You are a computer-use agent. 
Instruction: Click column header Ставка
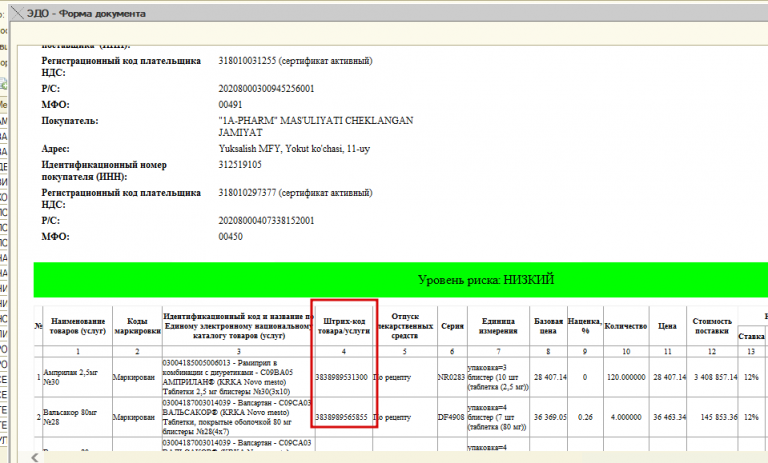[751, 337]
